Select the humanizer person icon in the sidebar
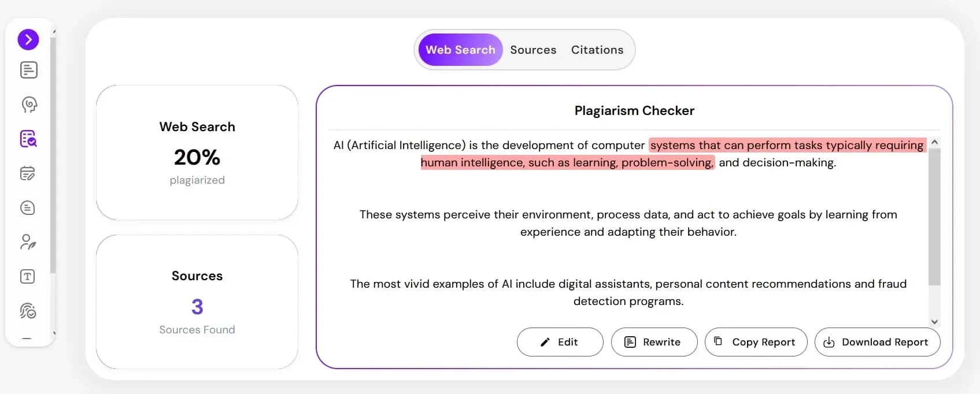 pos(28,241)
